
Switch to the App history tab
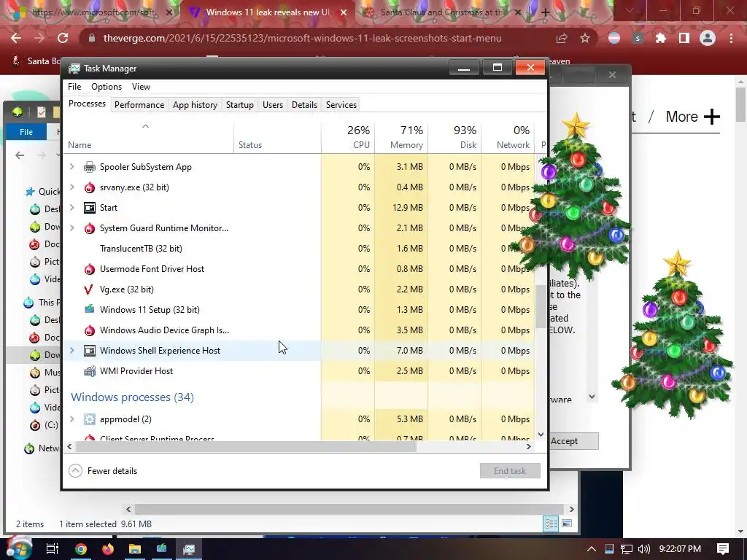coord(195,105)
